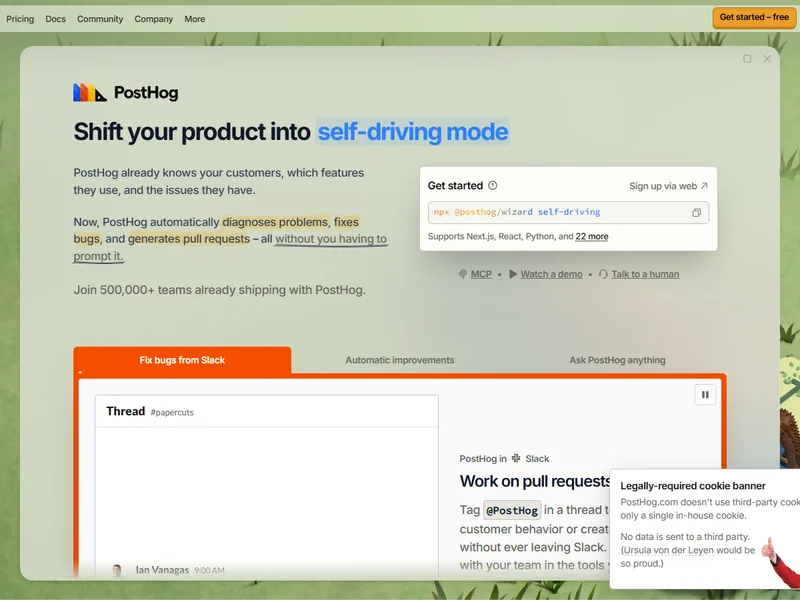Copy the npx command with the copy icon
The width and height of the screenshot is (800, 600).
click(x=696, y=213)
